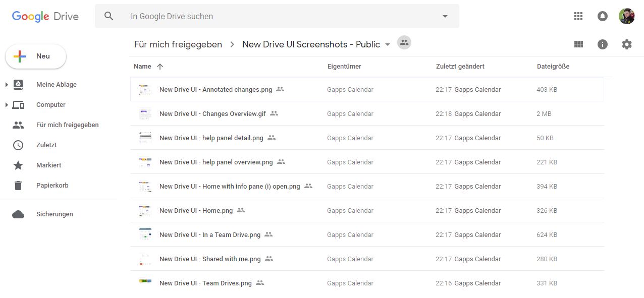Open Meine Ablage in sidebar
The height and width of the screenshot is (298, 644).
pos(57,85)
